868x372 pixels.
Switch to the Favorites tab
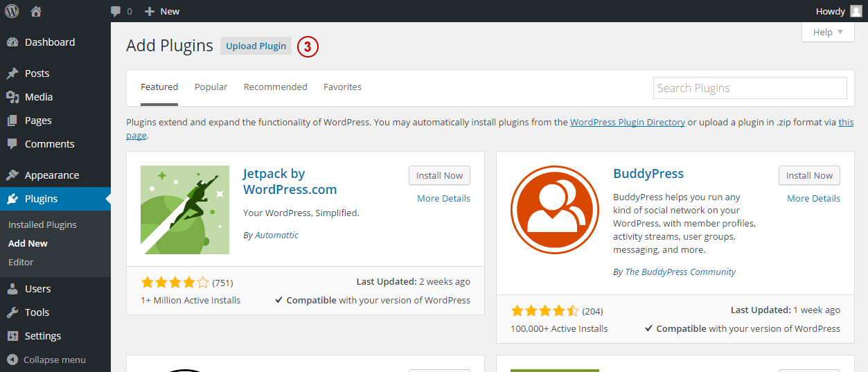pos(342,87)
